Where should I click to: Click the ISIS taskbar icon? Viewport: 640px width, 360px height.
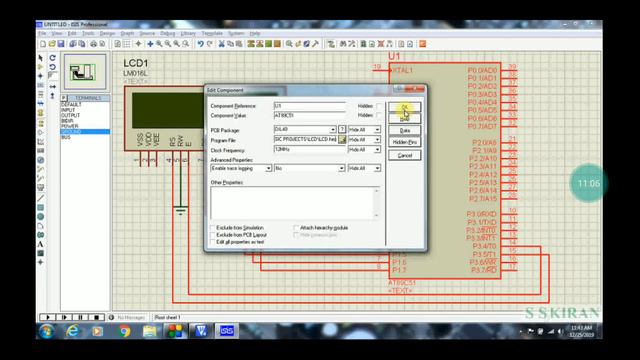click(227, 331)
